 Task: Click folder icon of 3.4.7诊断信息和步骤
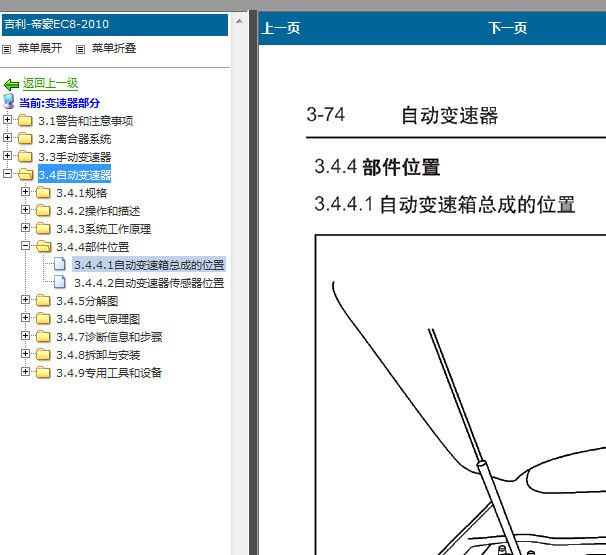click(43, 337)
